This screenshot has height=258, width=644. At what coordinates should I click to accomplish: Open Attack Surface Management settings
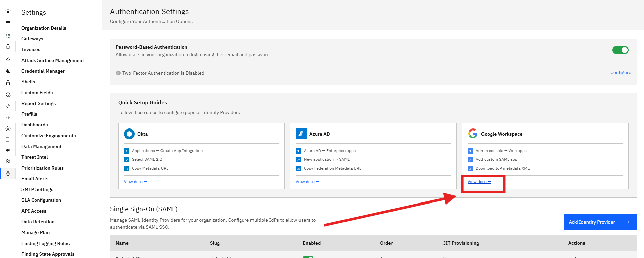click(53, 60)
